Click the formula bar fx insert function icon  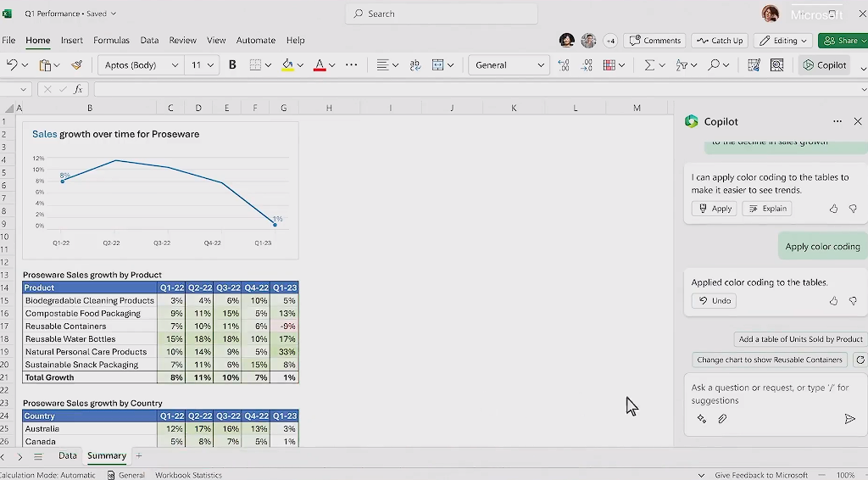click(78, 89)
